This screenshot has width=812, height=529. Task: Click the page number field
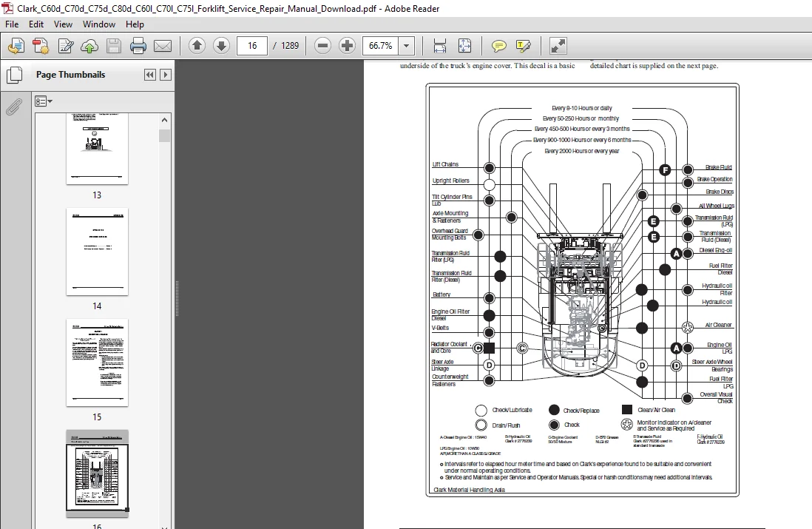coord(252,46)
